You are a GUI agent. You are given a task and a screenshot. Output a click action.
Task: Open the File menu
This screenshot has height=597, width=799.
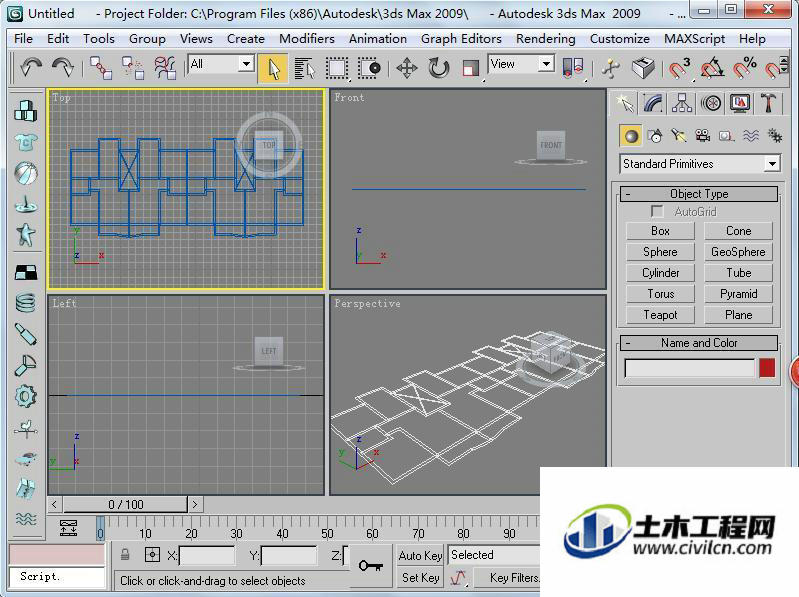coord(23,39)
